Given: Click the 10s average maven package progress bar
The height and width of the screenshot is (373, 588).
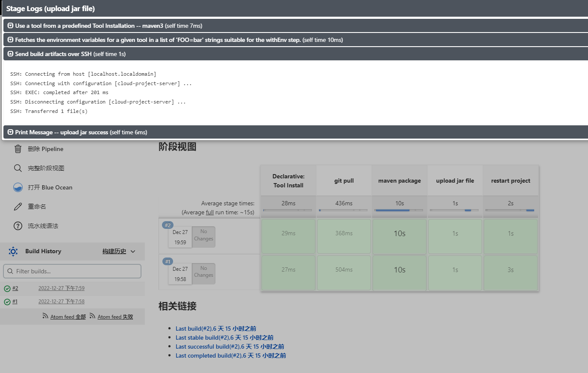Looking at the screenshot, I should coord(399,210).
